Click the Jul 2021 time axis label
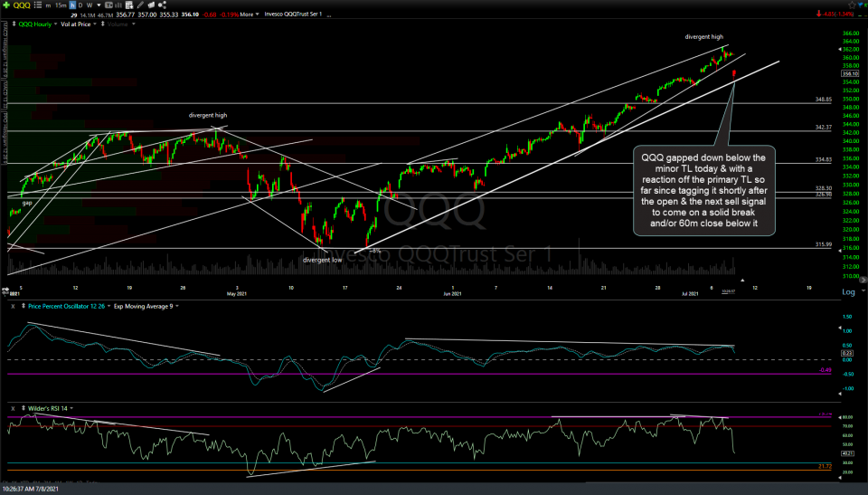This screenshot has height=495, width=868. tap(690, 294)
